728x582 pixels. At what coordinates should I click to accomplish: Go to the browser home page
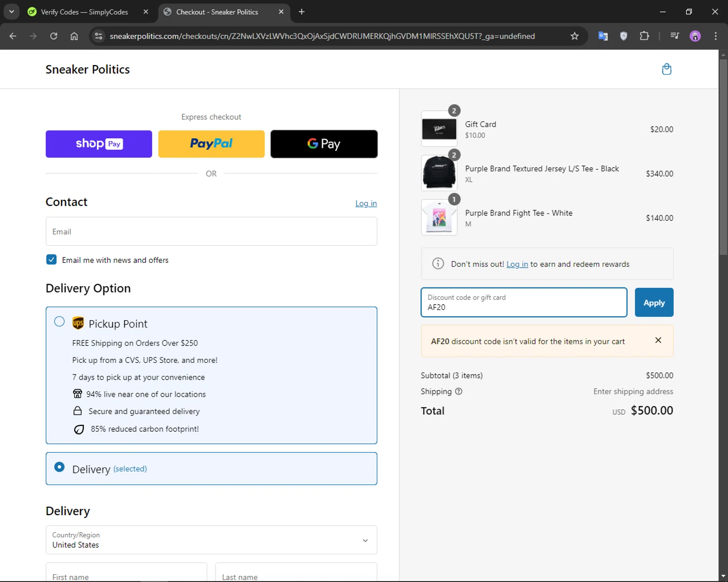pyautogui.click(x=74, y=36)
